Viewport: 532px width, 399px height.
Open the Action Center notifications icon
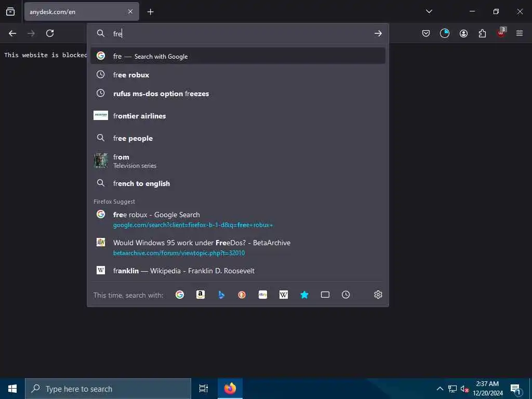[515, 389]
